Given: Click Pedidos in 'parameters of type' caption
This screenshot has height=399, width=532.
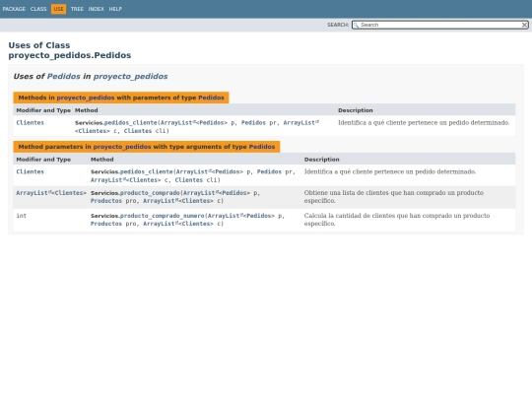Looking at the screenshot, I should pyautogui.click(x=211, y=98).
